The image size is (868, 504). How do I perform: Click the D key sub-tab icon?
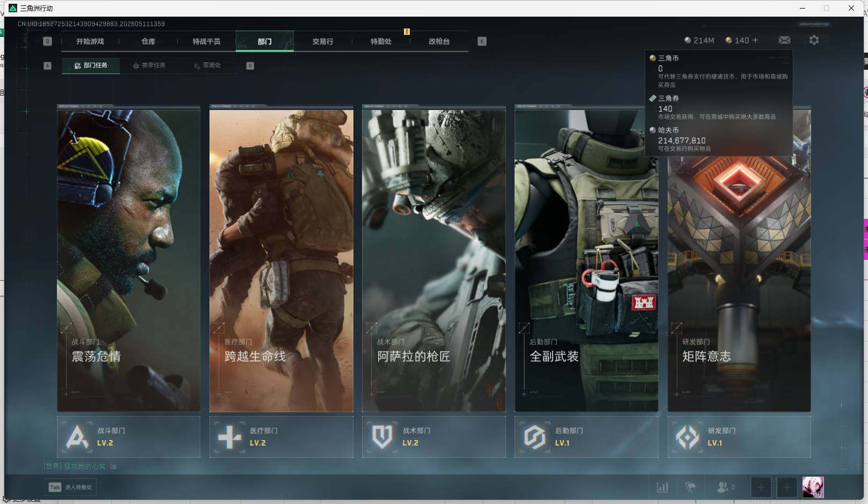(250, 65)
